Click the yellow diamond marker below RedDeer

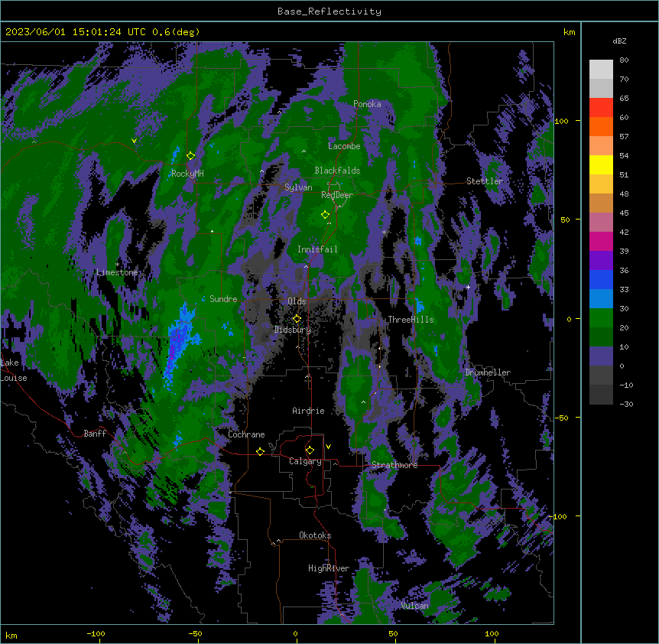tap(325, 215)
